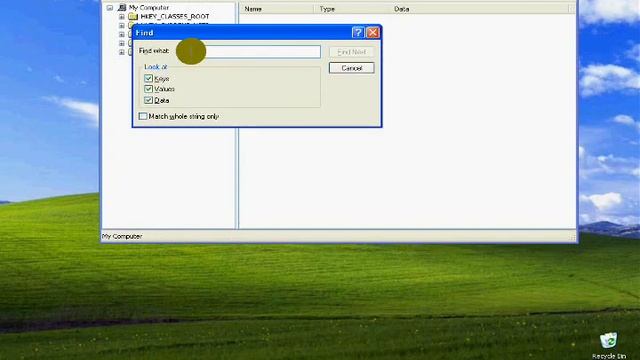Select HKEY_CLASSES_ROOT in the tree

point(175,16)
